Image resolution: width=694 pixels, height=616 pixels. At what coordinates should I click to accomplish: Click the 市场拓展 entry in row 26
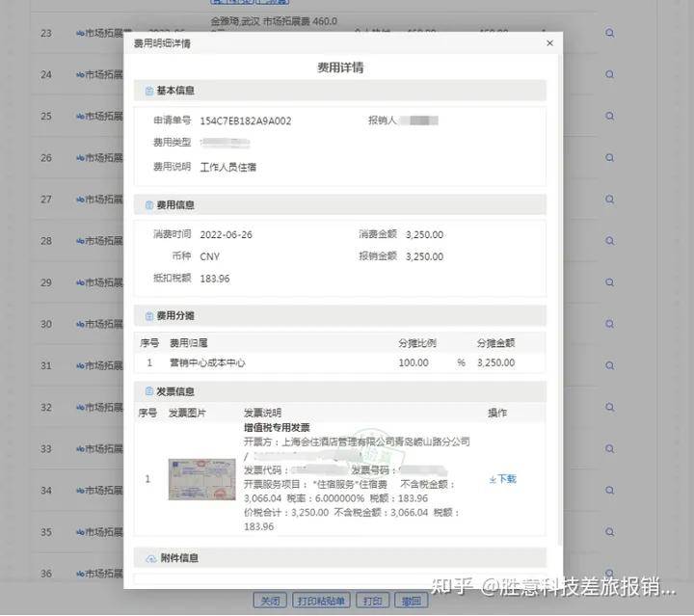coord(99,157)
